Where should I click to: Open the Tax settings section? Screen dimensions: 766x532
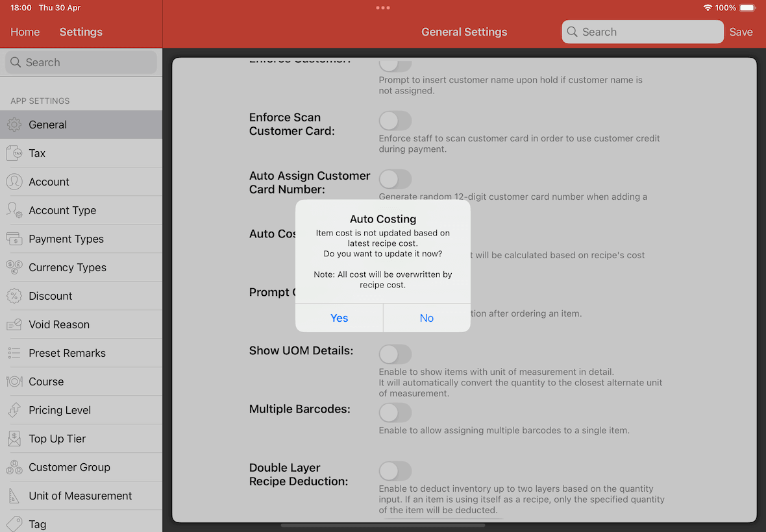click(81, 153)
